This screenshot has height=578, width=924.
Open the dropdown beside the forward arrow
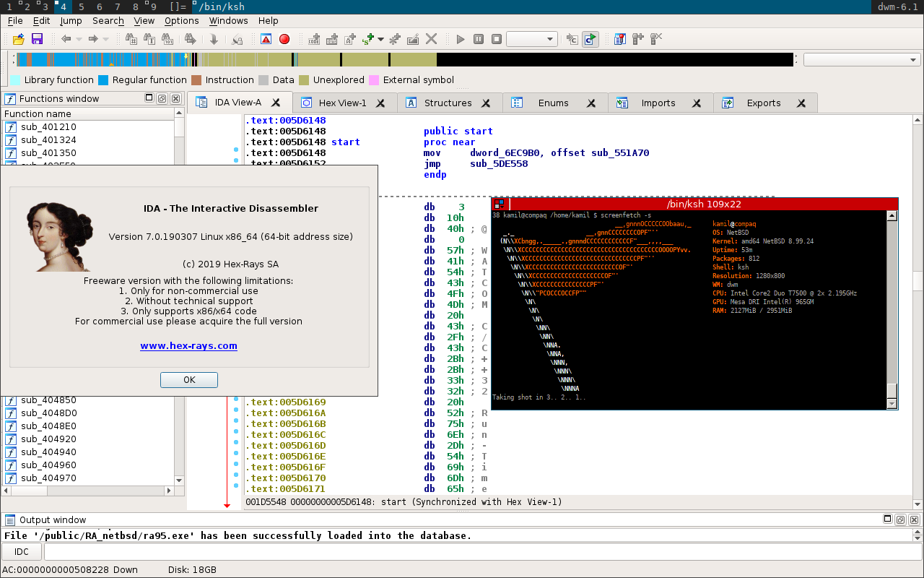pyautogui.click(x=105, y=39)
